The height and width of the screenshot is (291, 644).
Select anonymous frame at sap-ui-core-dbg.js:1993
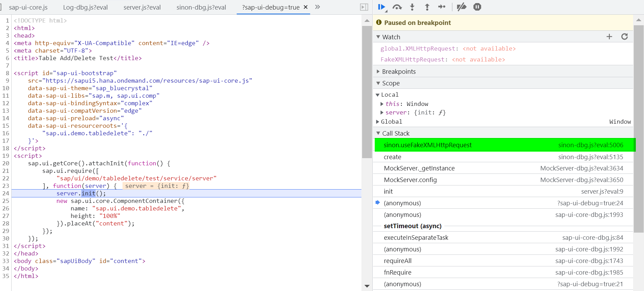pyautogui.click(x=503, y=214)
